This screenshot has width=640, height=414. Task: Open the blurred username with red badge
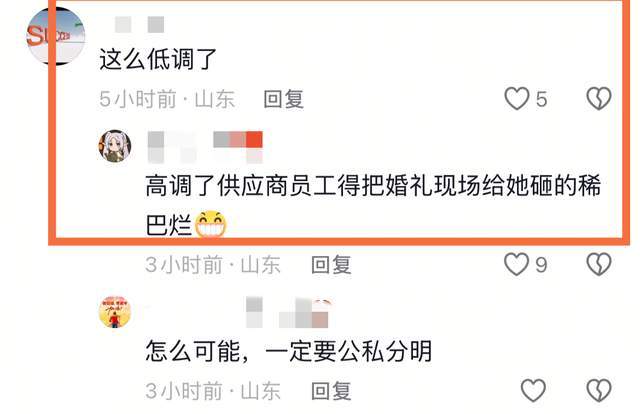205,147
